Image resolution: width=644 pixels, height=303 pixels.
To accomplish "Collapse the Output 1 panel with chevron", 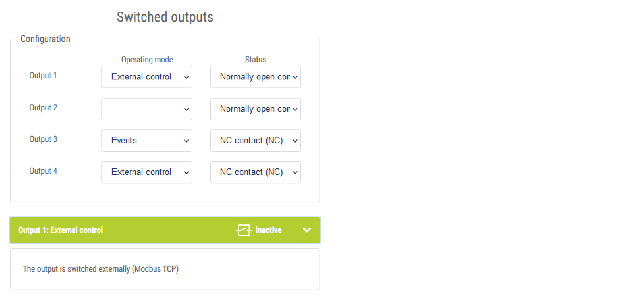I will [x=307, y=230].
